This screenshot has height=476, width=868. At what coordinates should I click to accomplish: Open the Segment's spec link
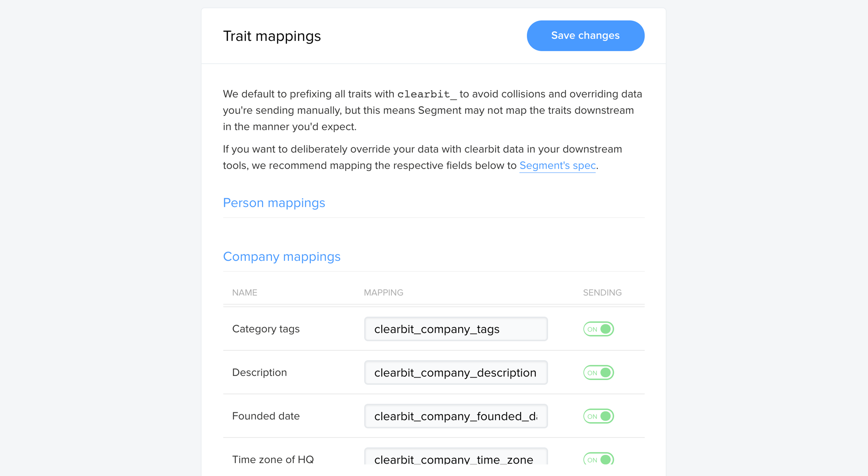tap(557, 165)
